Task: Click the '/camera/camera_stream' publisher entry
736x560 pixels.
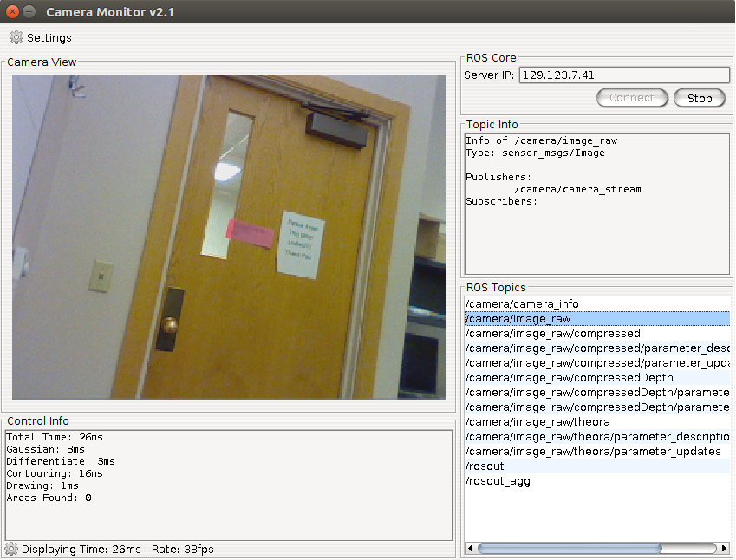Action: click(x=577, y=189)
